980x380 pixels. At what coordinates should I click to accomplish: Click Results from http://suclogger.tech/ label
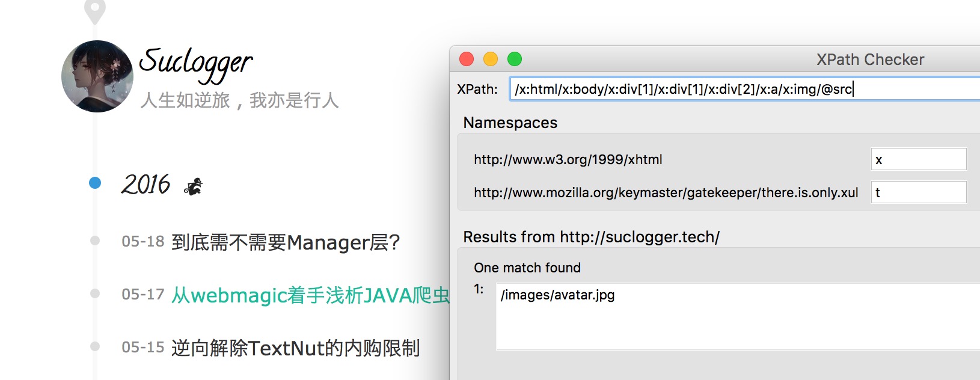[592, 237]
